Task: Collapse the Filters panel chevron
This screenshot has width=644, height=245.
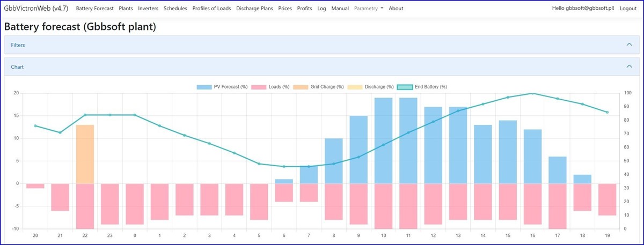Action: click(630, 45)
